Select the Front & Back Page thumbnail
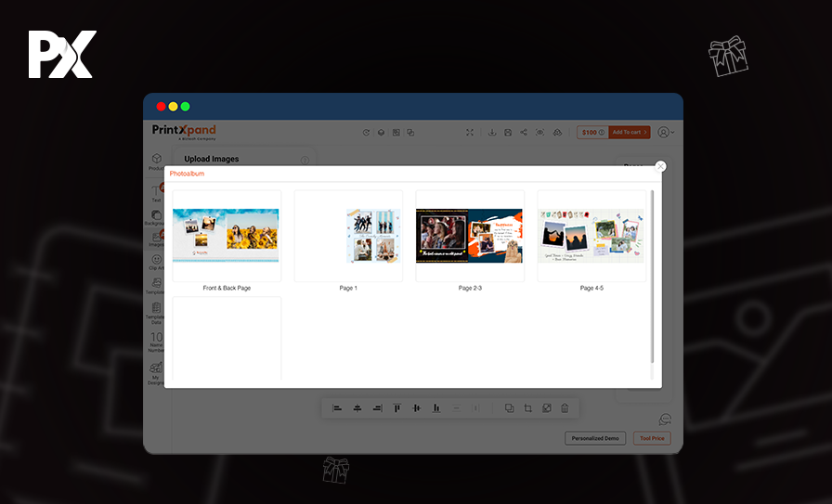832x504 pixels. (x=227, y=236)
